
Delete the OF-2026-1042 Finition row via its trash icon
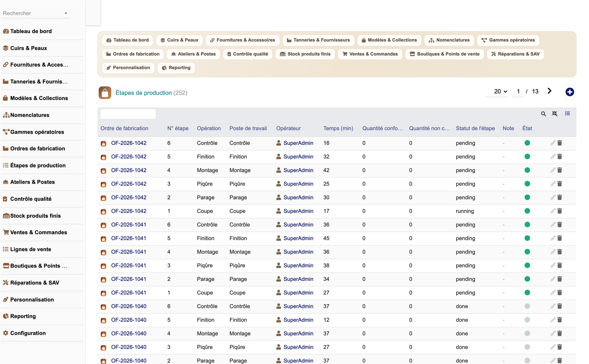pyautogui.click(x=560, y=157)
